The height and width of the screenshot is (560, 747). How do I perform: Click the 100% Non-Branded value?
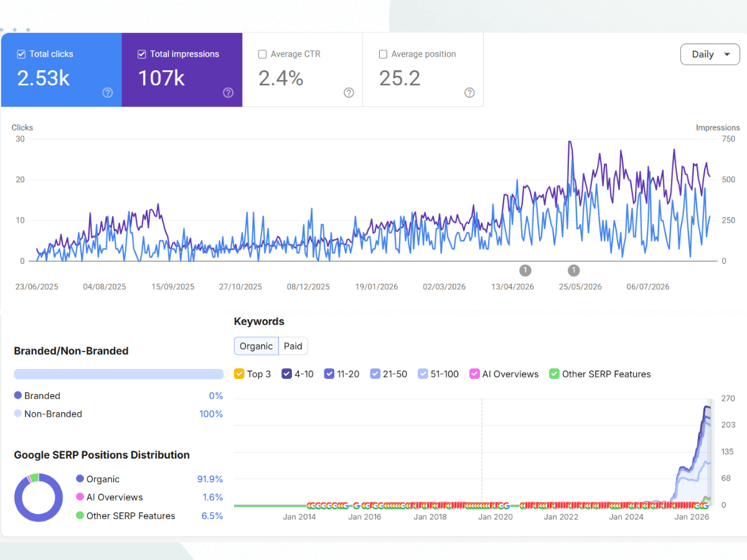pyautogui.click(x=211, y=414)
